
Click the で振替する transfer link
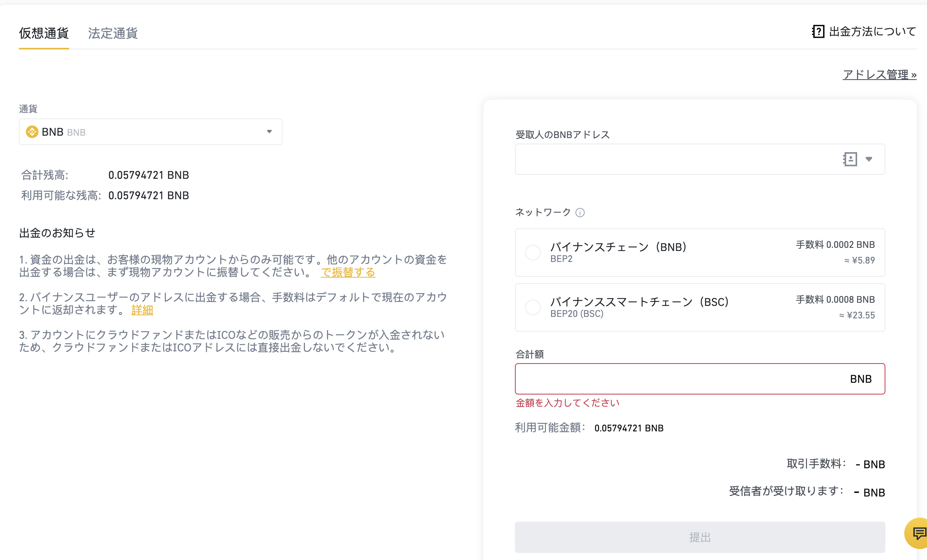click(348, 272)
